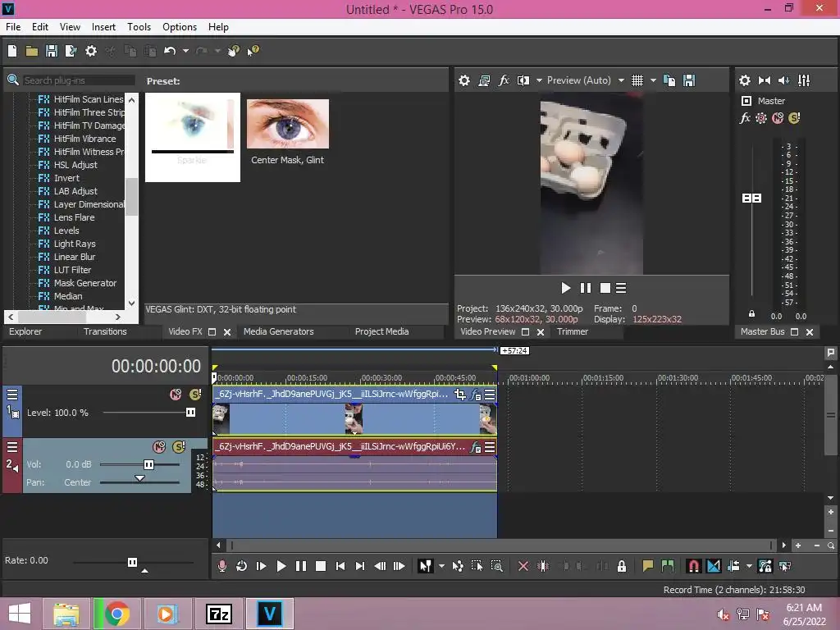
Task: Stop playback in timeline transport bar
Action: tap(321, 566)
